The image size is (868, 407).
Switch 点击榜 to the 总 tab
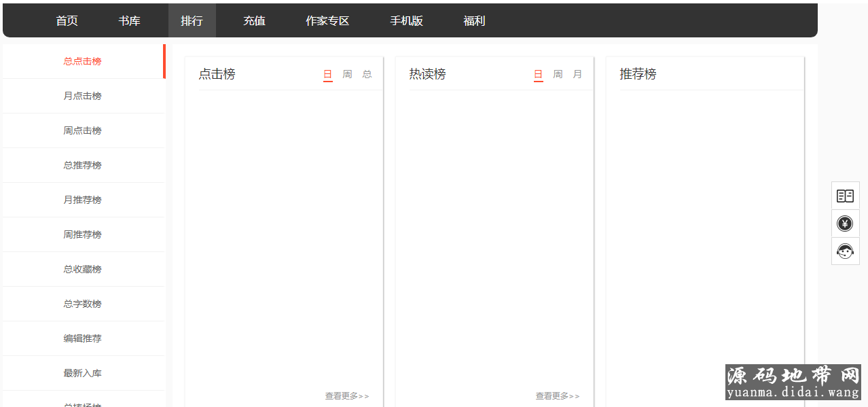pos(367,74)
